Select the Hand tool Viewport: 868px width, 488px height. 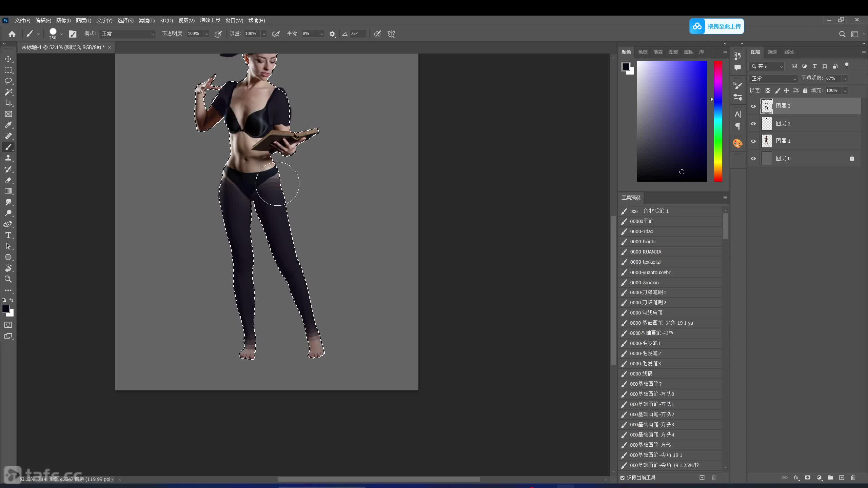8,268
